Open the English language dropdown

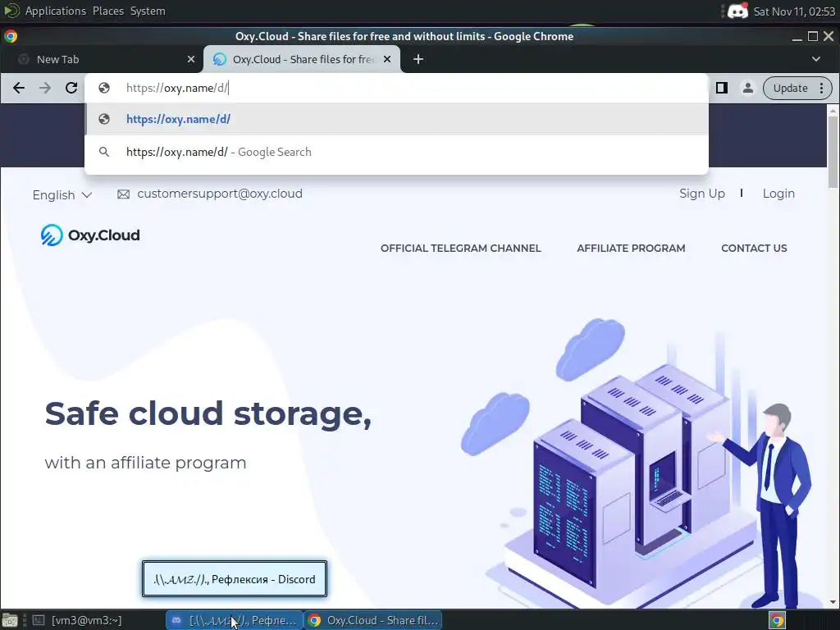point(62,195)
